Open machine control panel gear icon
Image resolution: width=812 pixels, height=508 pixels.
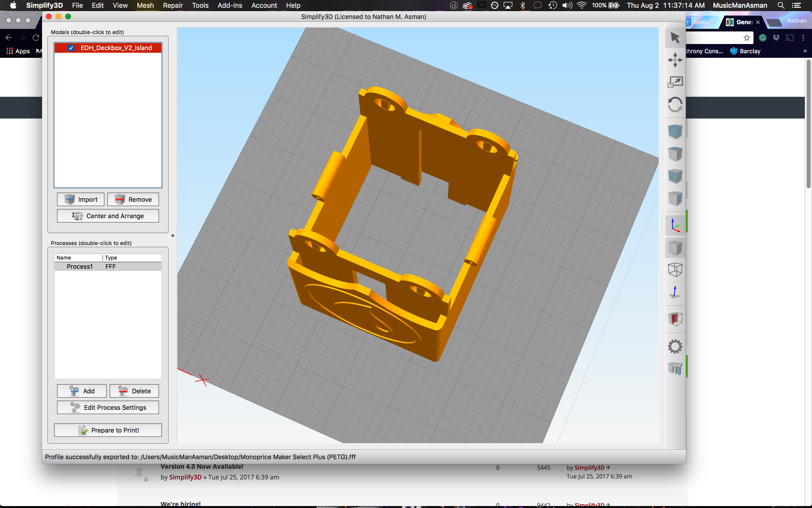pyautogui.click(x=675, y=346)
